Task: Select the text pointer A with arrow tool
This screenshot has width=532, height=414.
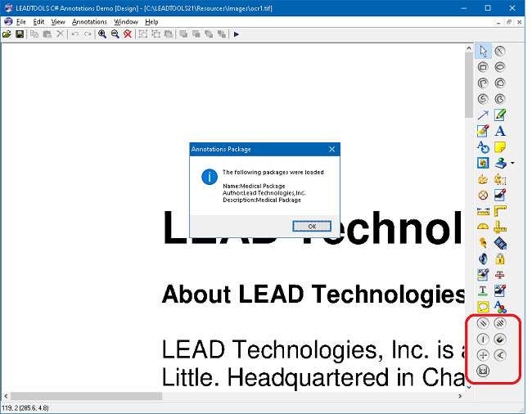Action: click(x=483, y=146)
